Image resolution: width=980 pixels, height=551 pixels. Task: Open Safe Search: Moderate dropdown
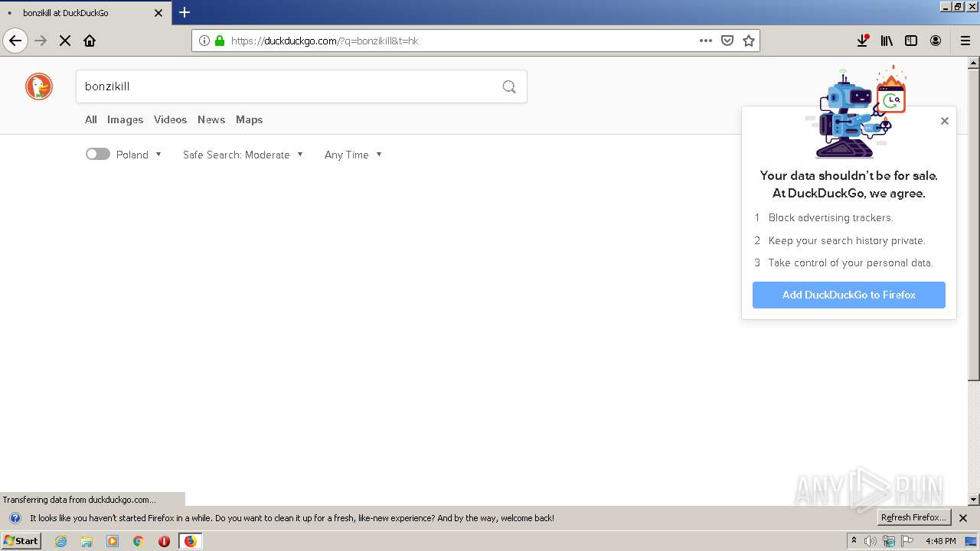coord(243,155)
